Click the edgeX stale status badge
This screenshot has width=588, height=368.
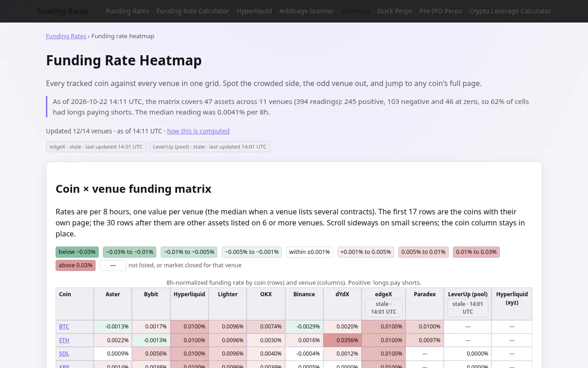pyautogui.click(x=96, y=147)
